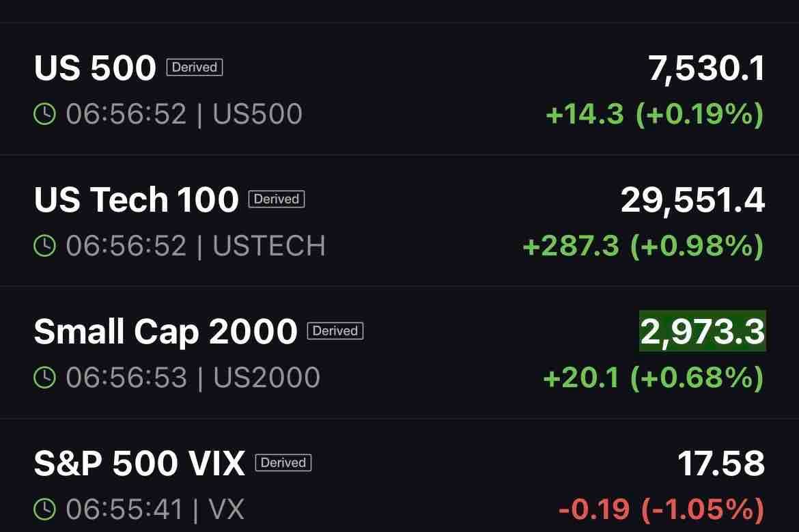Click the -0.19 (-1.05%) red change

tap(662, 509)
